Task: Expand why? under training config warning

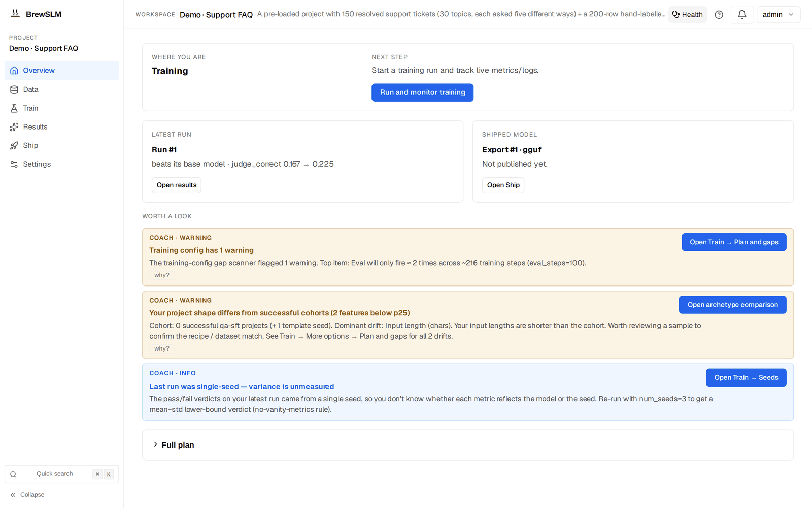Action: coord(162,275)
